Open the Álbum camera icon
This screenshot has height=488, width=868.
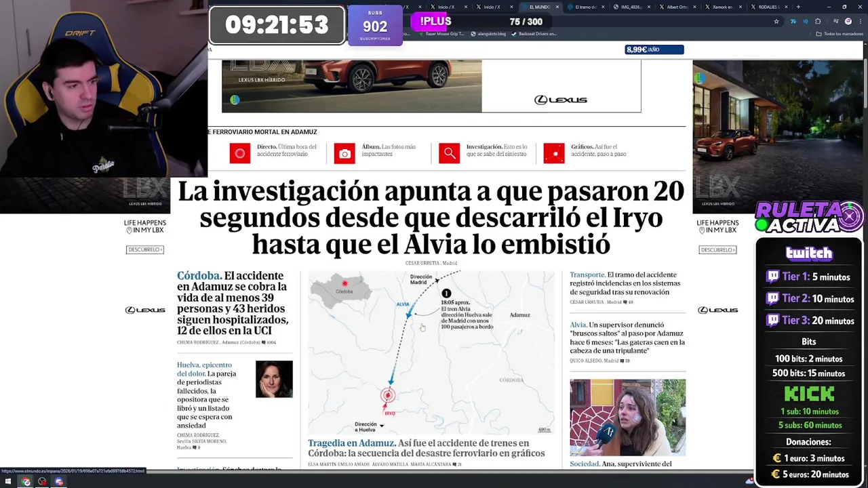(344, 154)
